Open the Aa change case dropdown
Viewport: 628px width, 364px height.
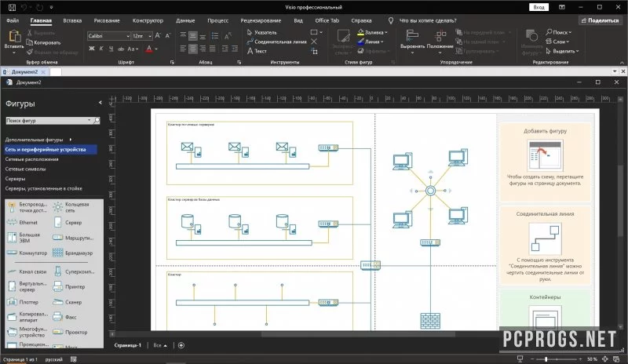pyautogui.click(x=133, y=49)
